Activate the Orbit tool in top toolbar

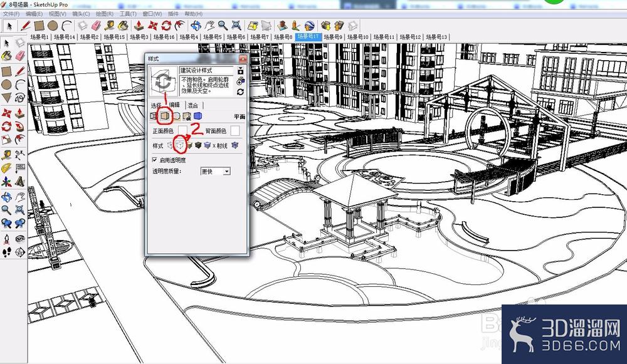click(x=196, y=26)
